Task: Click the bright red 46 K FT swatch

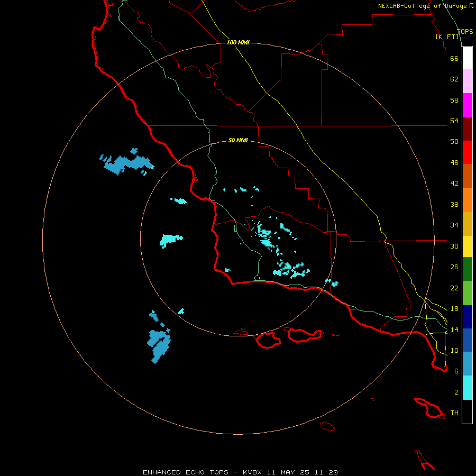Action: click(x=467, y=152)
